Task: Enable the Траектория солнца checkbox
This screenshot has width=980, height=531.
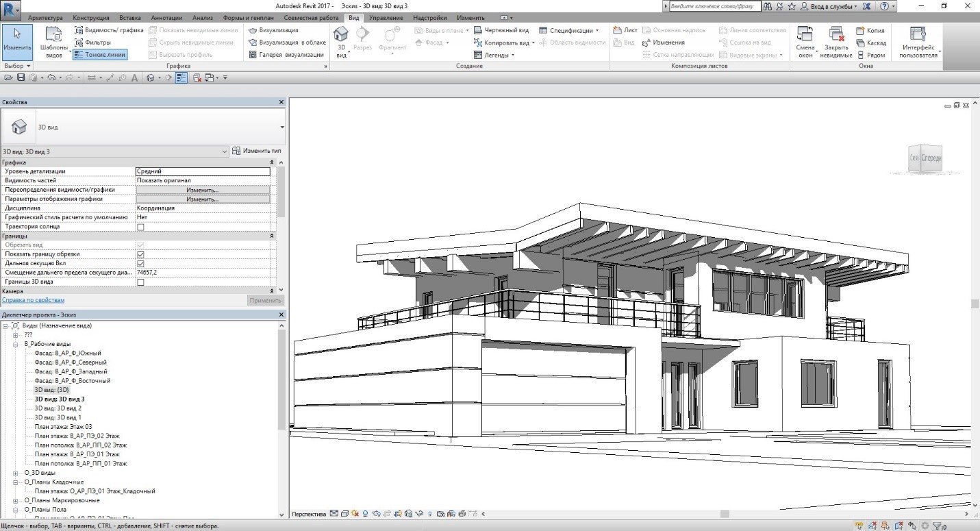Action: click(x=140, y=227)
